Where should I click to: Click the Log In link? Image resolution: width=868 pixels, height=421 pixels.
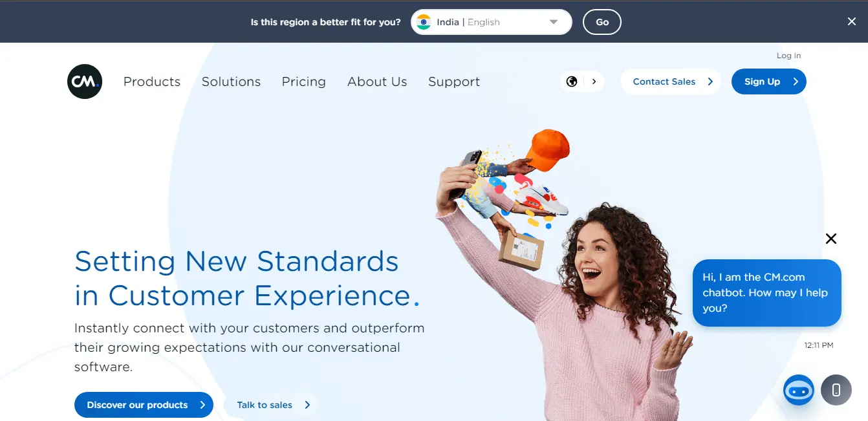[x=788, y=56]
